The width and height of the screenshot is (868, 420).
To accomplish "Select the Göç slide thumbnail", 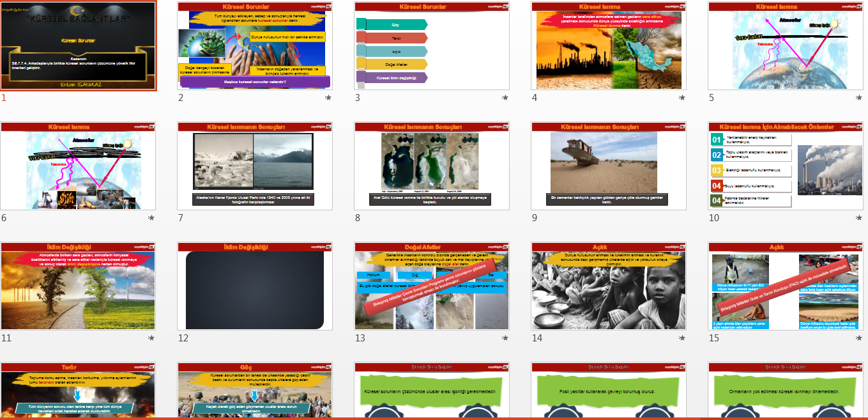I will point(254,391).
